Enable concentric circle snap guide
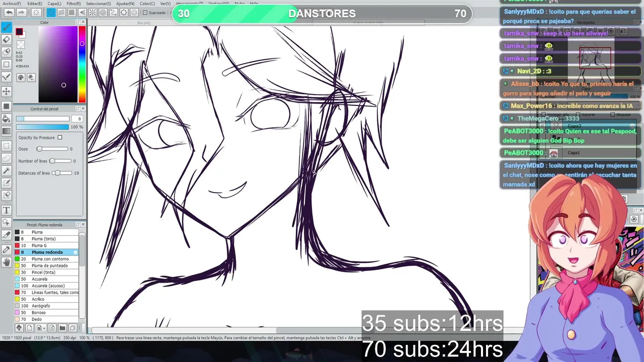 click(103, 13)
